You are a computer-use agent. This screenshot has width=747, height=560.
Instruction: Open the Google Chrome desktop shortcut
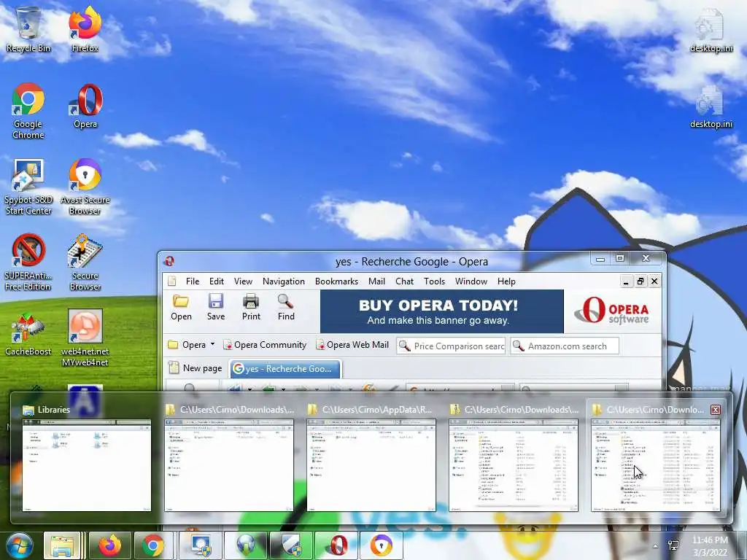(28, 111)
